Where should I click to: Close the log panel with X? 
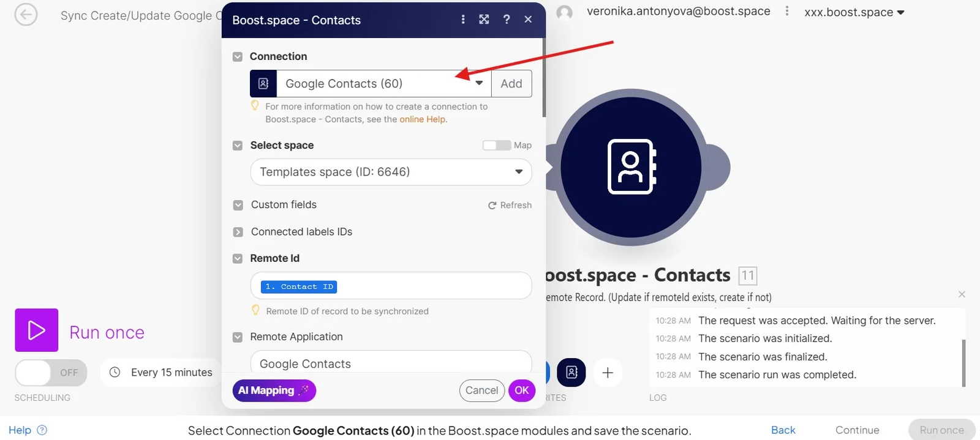(962, 294)
